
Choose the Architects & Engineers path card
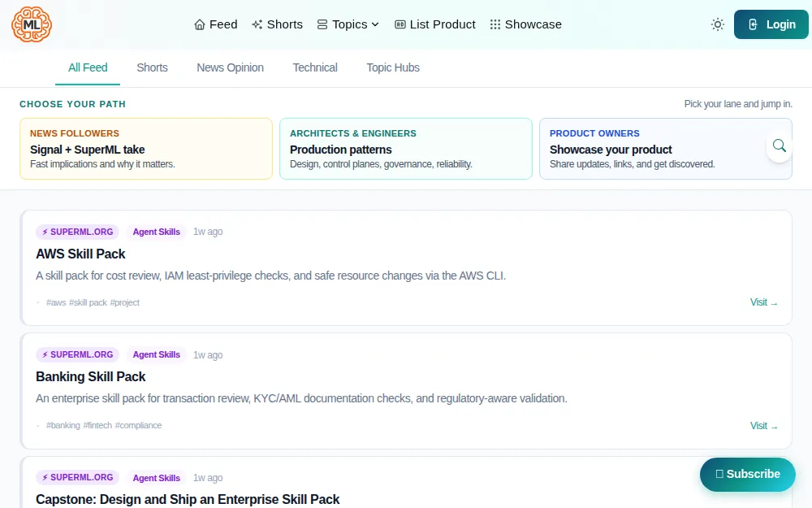point(406,149)
